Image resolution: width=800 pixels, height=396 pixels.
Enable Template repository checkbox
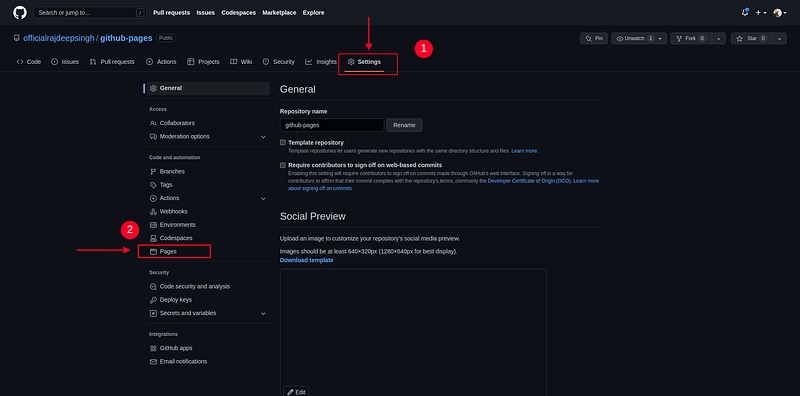pyautogui.click(x=283, y=143)
